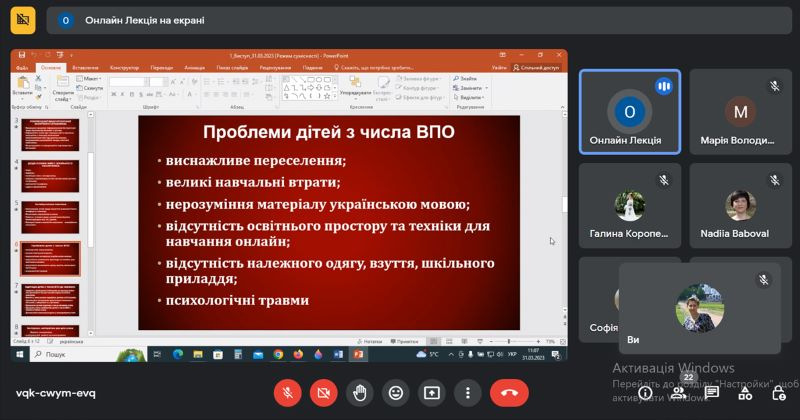Toggle the muted microphone button

tap(288, 392)
